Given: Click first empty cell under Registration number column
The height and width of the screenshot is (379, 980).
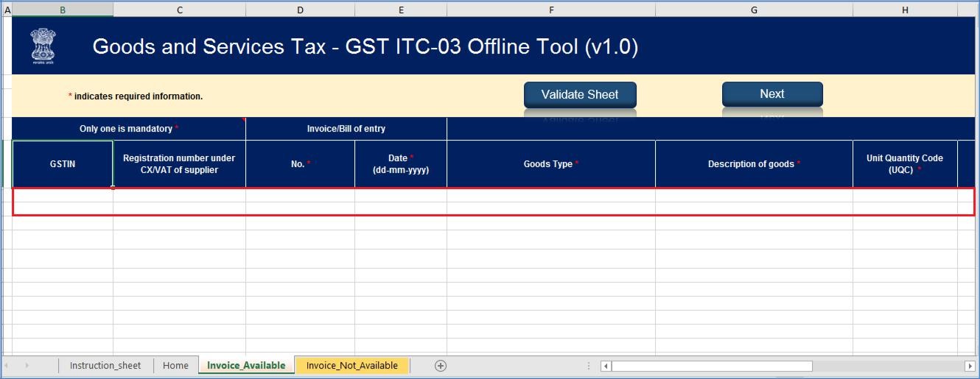Looking at the screenshot, I should [179, 195].
